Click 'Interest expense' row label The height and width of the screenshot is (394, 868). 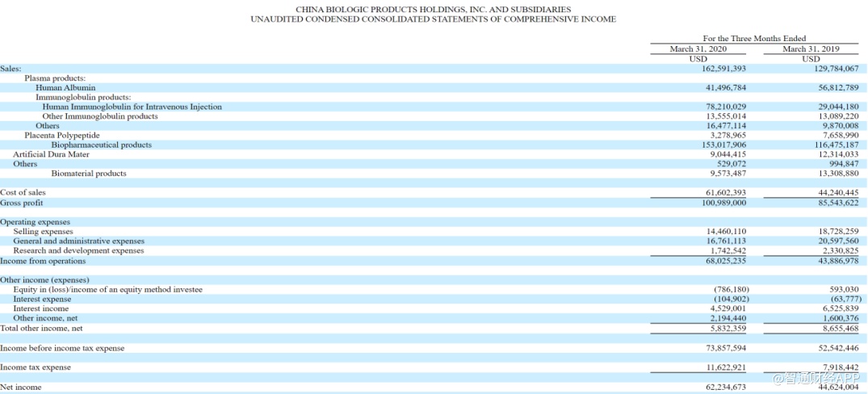tap(42, 299)
